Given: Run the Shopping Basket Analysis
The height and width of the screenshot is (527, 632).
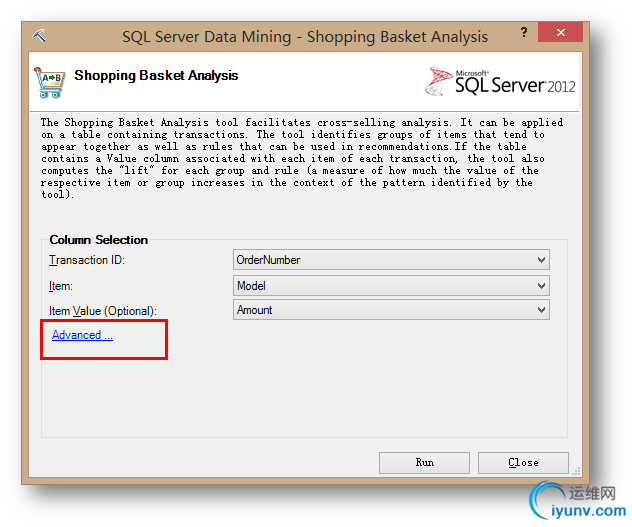Looking at the screenshot, I should tap(424, 462).
